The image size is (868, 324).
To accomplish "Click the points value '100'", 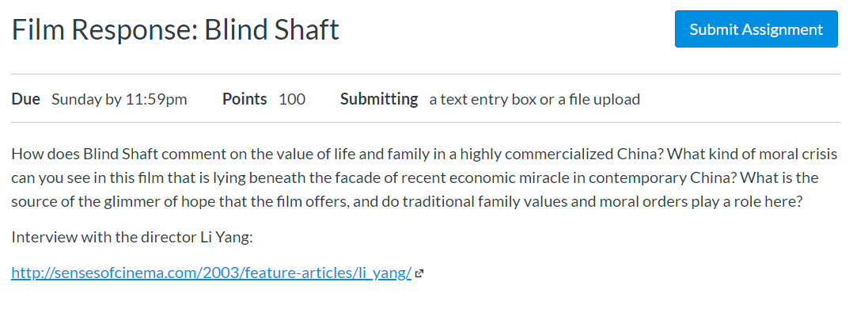I will (292, 99).
